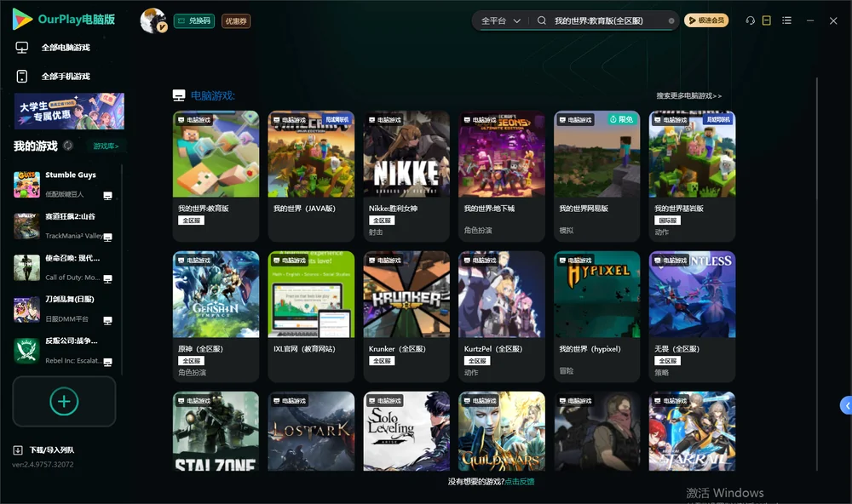
Task: Clear the search field text
Action: [671, 21]
